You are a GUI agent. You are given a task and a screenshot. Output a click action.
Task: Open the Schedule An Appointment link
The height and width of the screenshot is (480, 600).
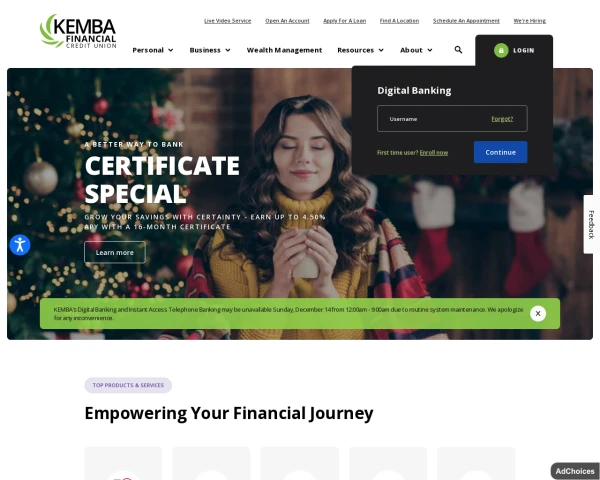pos(466,21)
